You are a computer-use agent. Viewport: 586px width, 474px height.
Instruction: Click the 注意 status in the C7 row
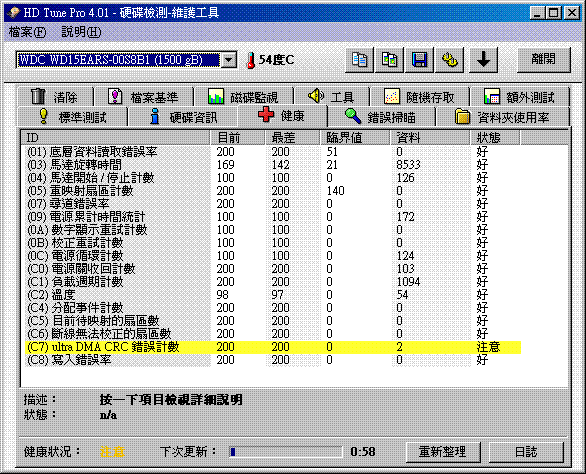488,347
